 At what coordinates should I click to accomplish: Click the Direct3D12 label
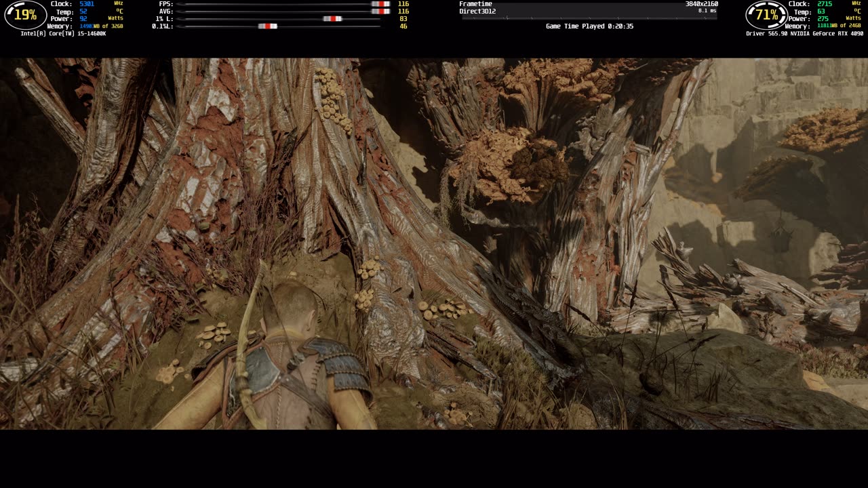point(477,12)
